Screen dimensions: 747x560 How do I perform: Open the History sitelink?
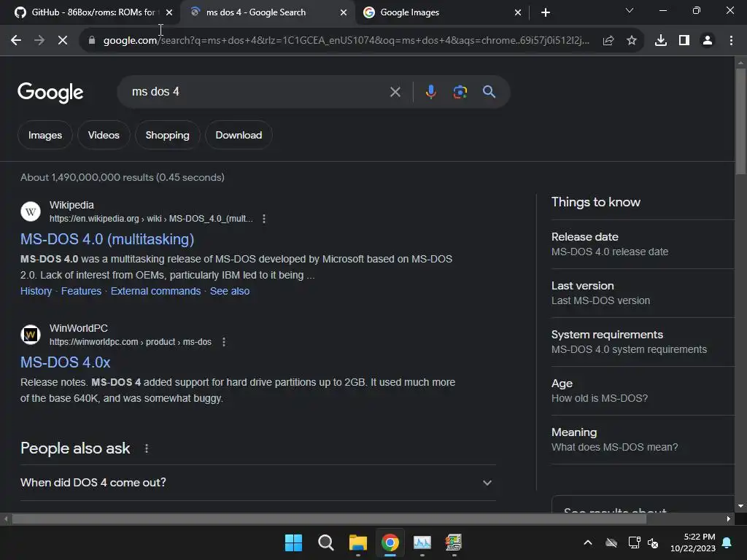[36, 291]
